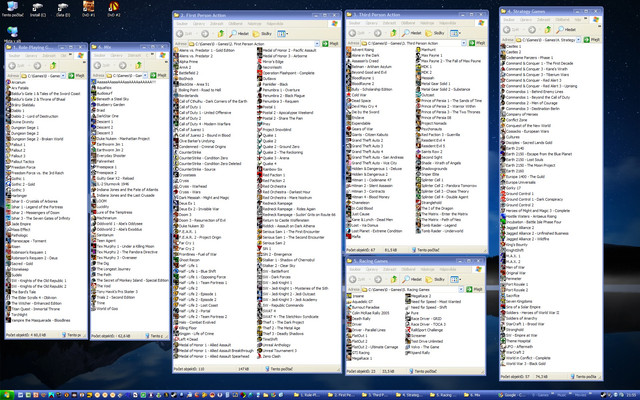640x400 pixels.
Task: Select 'Half-Life 2 - Episode 1' entry
Action: [198, 294]
